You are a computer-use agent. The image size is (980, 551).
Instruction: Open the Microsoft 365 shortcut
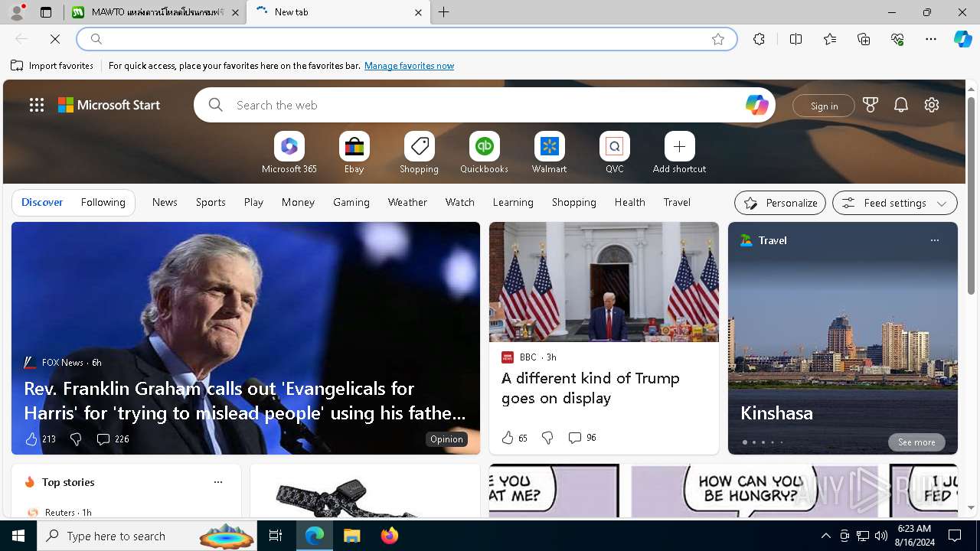pos(289,153)
